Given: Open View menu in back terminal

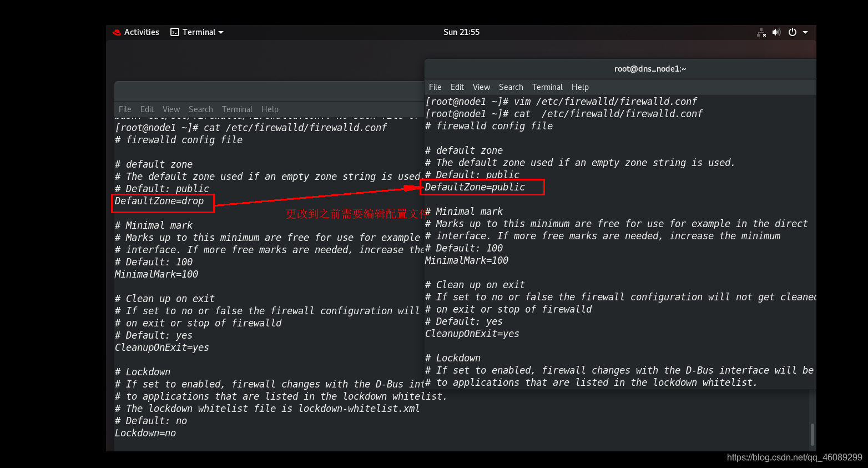Looking at the screenshot, I should point(171,109).
